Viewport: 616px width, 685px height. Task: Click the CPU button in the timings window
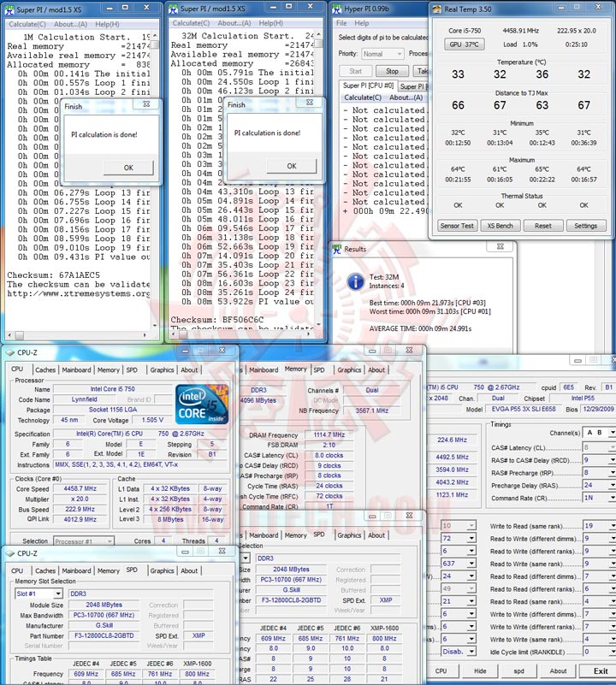coord(441,671)
